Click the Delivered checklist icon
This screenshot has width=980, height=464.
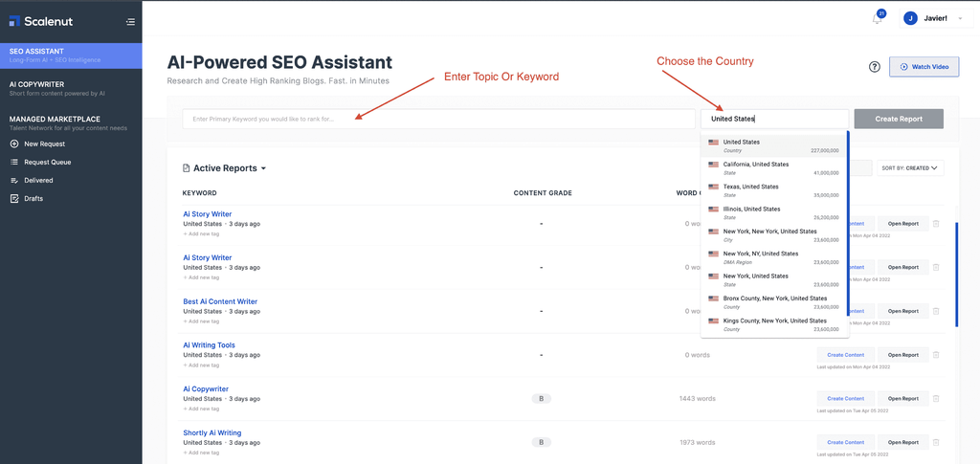click(14, 181)
